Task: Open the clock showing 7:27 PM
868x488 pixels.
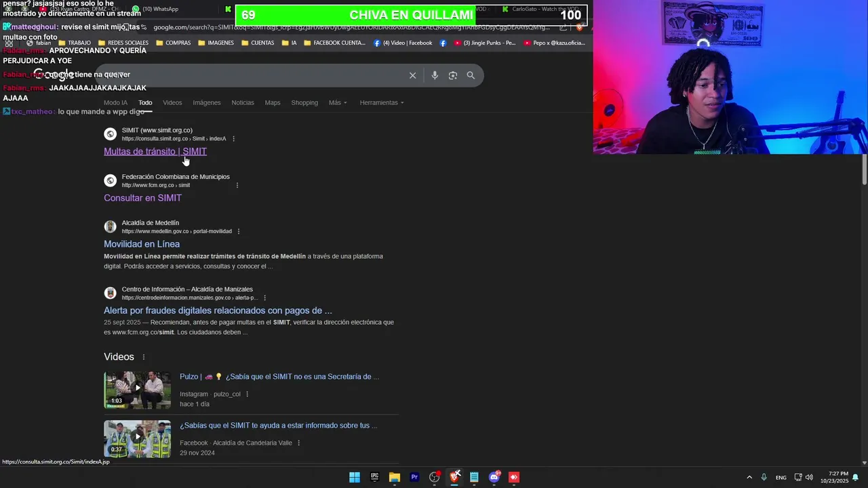Action: (834, 477)
